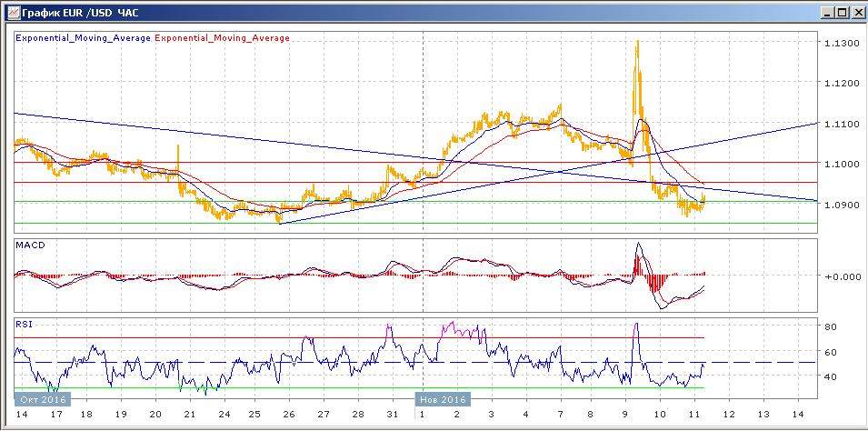This screenshot has width=868, height=431.
Task: Minimize the EUR/USD chart window
Action: click(828, 12)
